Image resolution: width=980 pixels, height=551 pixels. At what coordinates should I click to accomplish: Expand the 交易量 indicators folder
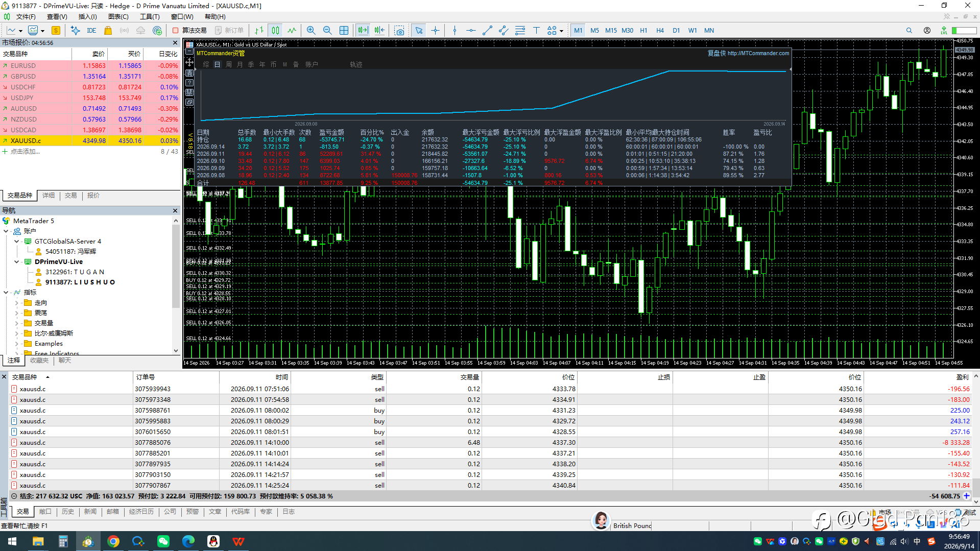17,323
